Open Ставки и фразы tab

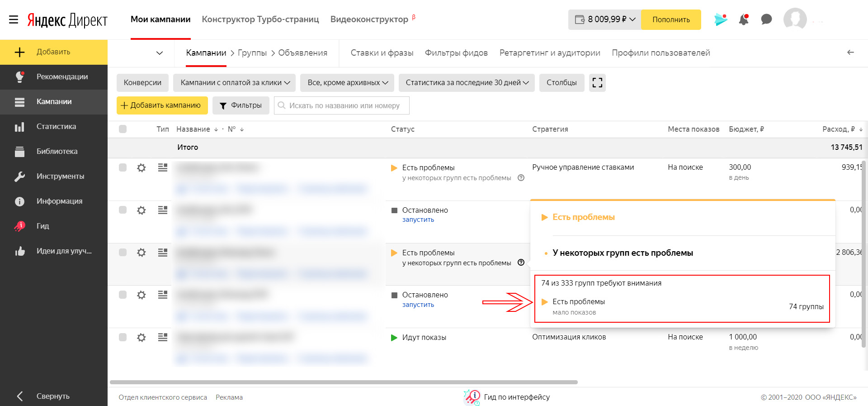click(x=382, y=53)
